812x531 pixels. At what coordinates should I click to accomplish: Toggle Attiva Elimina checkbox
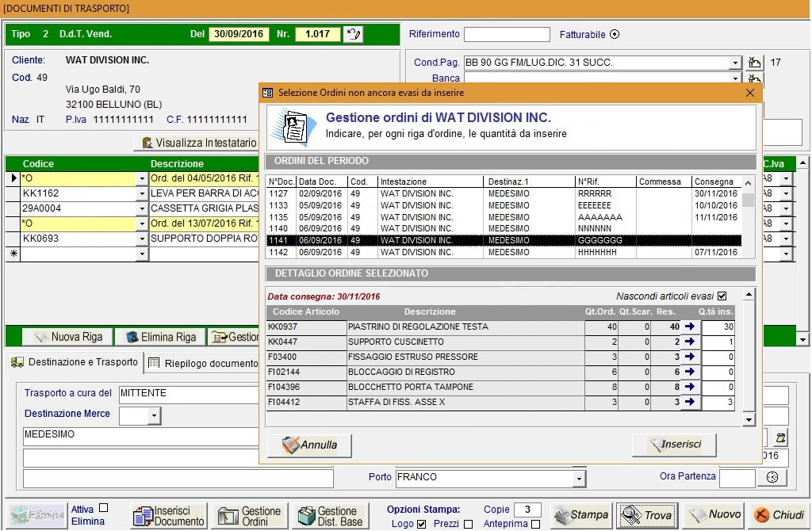[x=104, y=508]
